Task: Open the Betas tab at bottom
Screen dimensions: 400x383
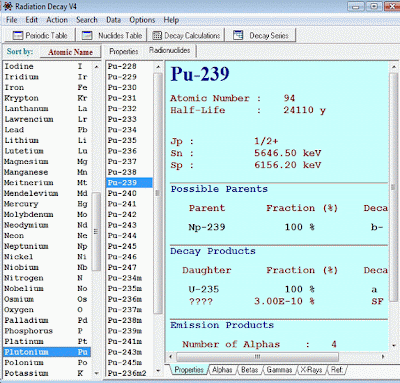Action: click(x=250, y=370)
